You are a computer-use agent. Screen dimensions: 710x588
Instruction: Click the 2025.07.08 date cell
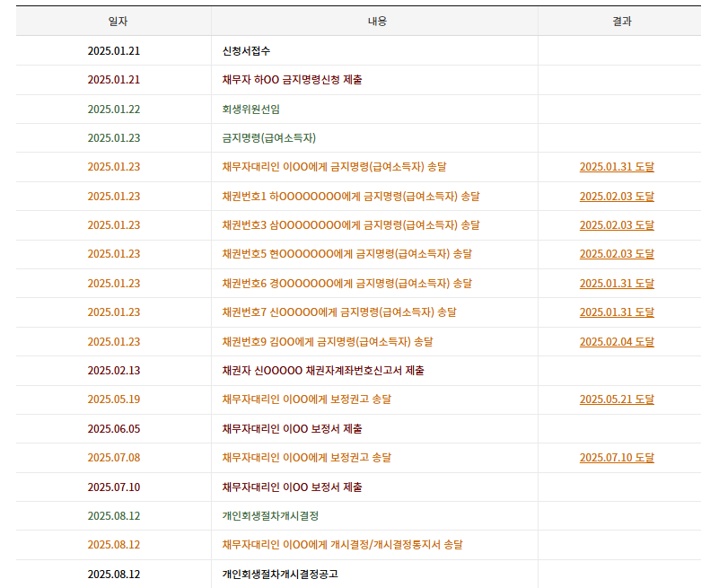[x=114, y=458]
